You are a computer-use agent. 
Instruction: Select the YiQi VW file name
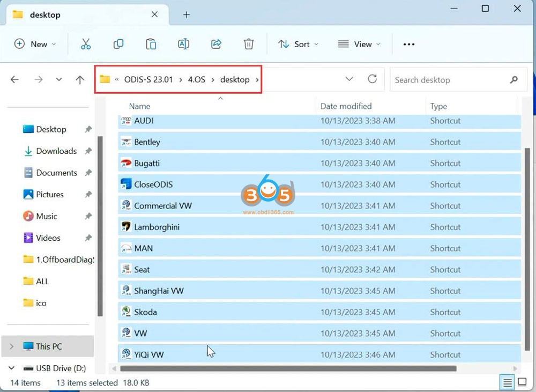(x=148, y=354)
